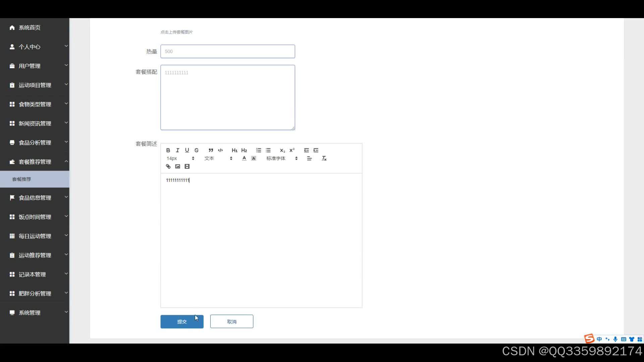Screen dimensions: 644x362
Task: Open the text background color picker
Action: point(254,158)
